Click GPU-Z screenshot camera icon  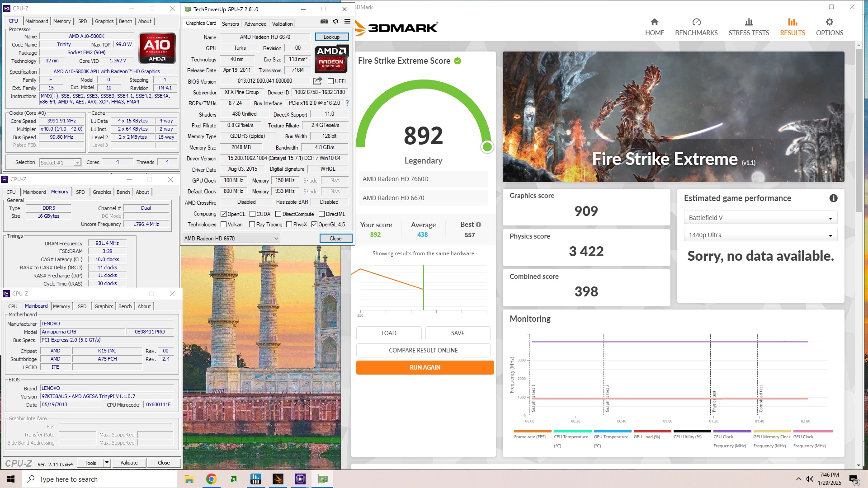point(324,22)
